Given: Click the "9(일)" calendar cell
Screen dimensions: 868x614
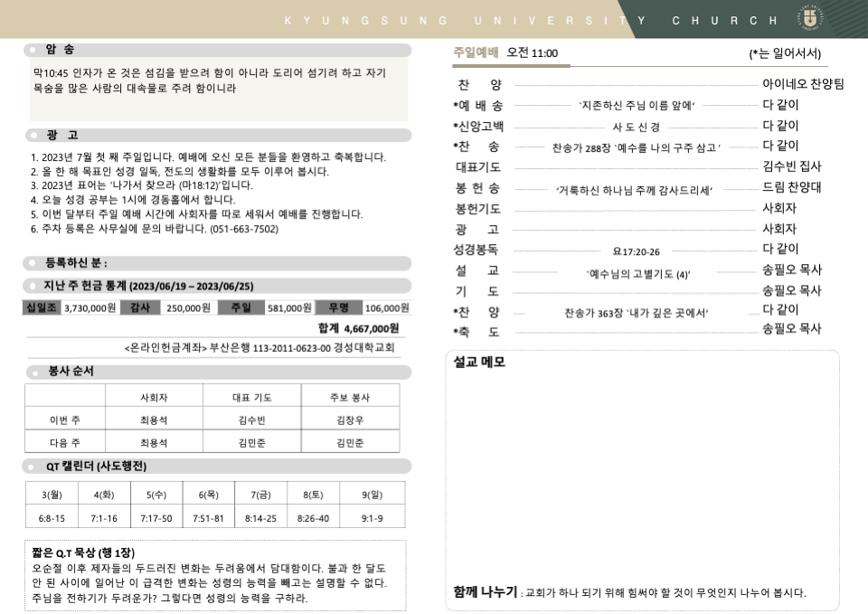Looking at the screenshot, I should (372, 495).
